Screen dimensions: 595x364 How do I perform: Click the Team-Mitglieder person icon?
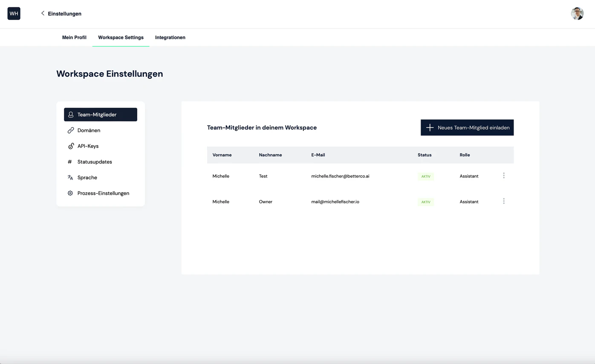pos(71,115)
